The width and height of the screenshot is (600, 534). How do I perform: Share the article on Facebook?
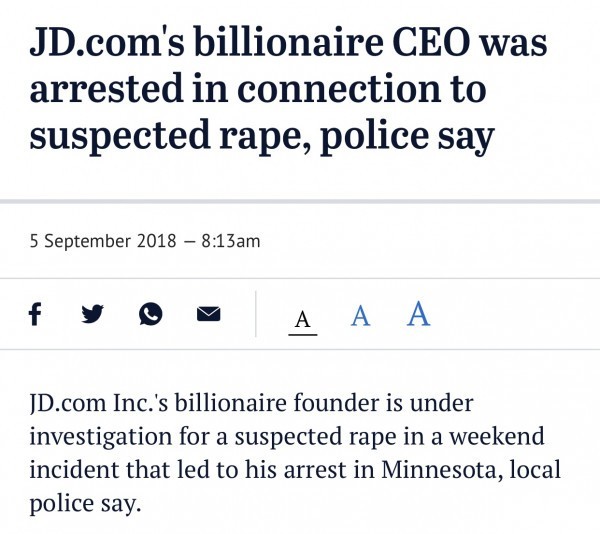pos(35,315)
